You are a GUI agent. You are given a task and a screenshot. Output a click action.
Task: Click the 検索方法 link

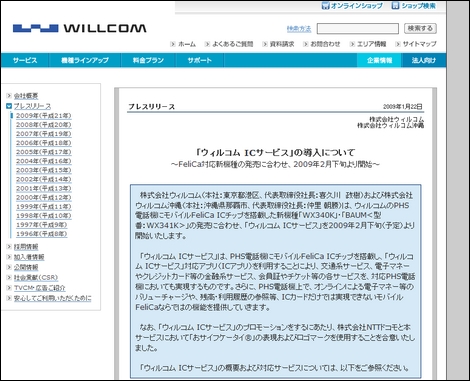[x=299, y=29]
